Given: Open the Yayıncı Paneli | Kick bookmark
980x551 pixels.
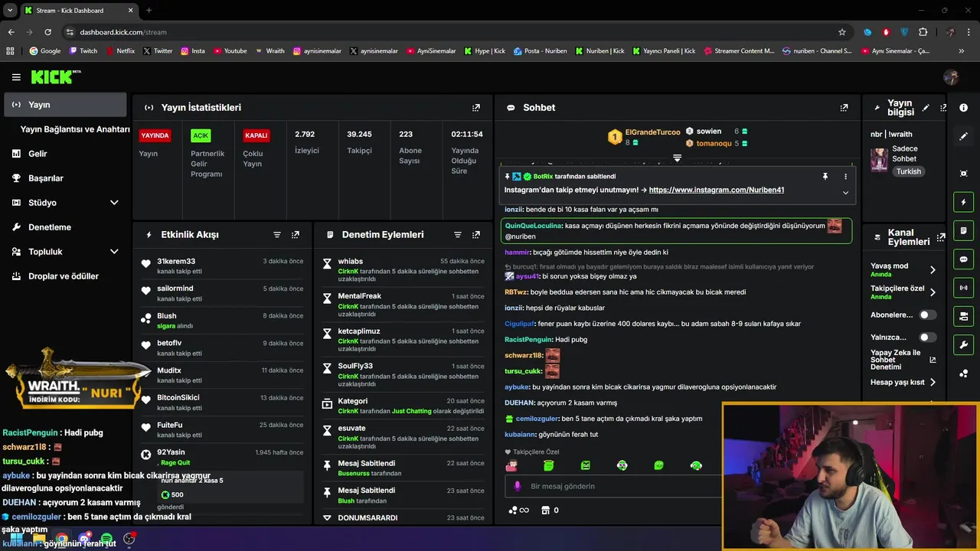Looking at the screenshot, I should tap(663, 51).
